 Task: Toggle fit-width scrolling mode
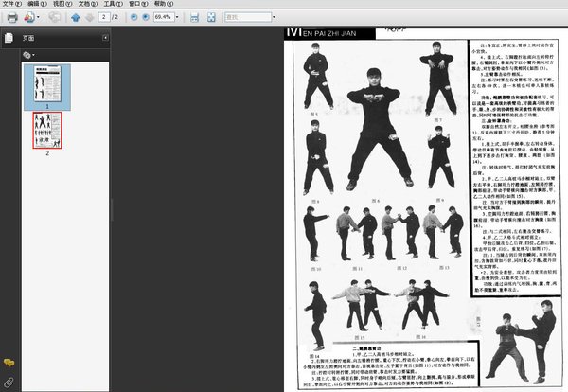(x=194, y=17)
